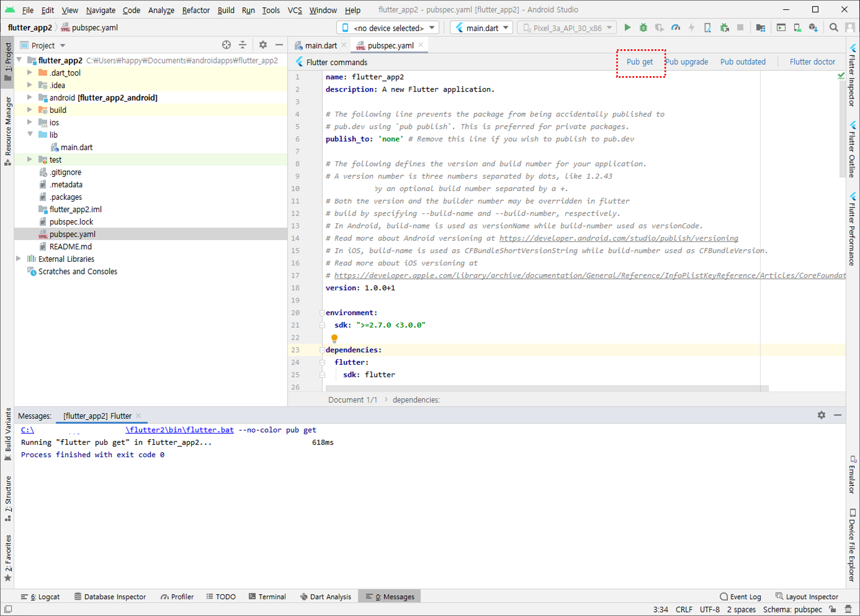Toggle tool window quick access icon
The image size is (860, 616).
point(8,609)
